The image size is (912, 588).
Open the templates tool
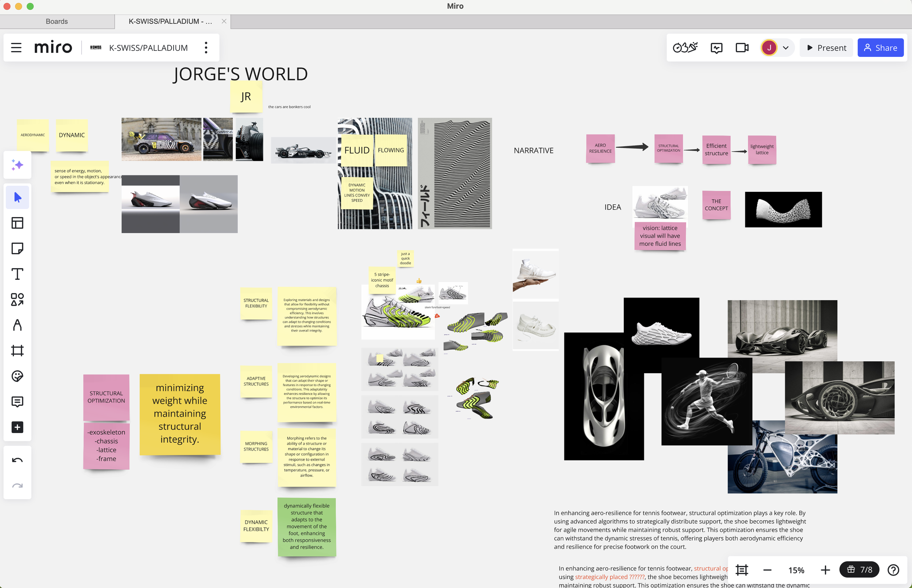17,223
